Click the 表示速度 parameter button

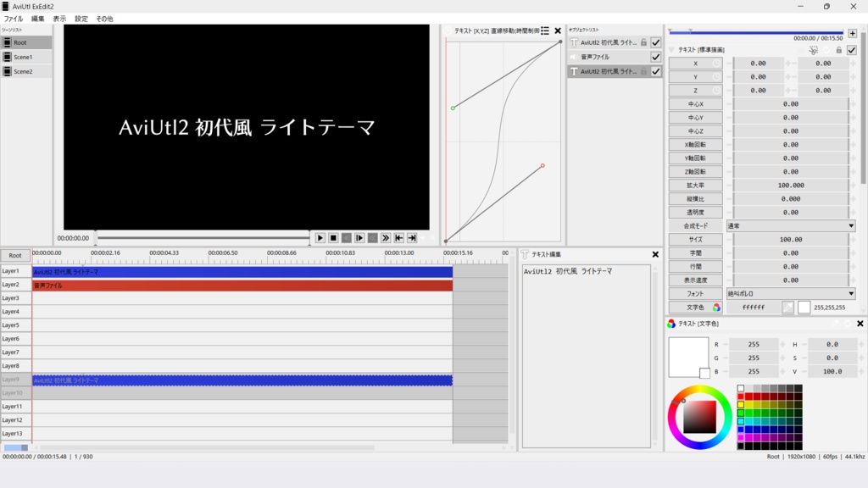click(695, 280)
